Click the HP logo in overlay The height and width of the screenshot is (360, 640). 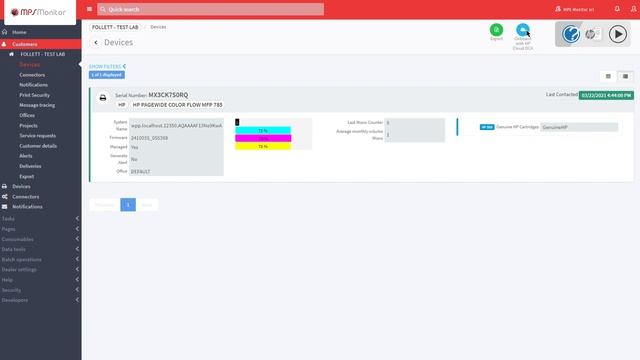pyautogui.click(x=590, y=34)
